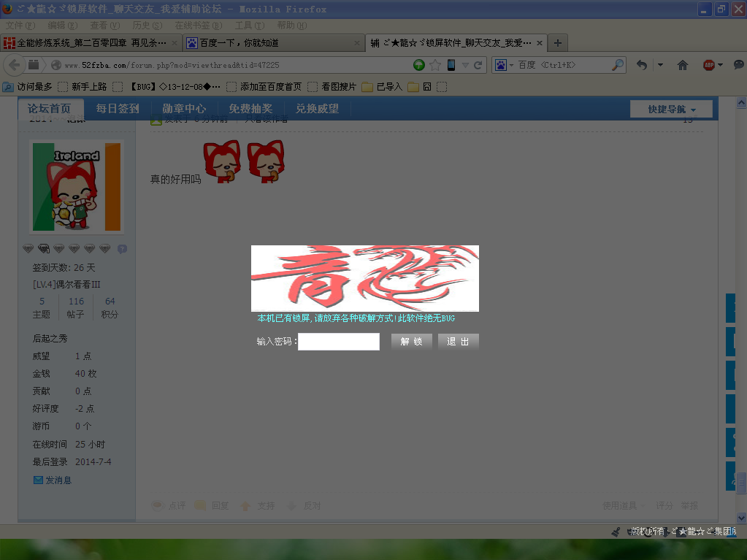
Task: Open 免费抽奖 in forum nav
Action: point(250,109)
